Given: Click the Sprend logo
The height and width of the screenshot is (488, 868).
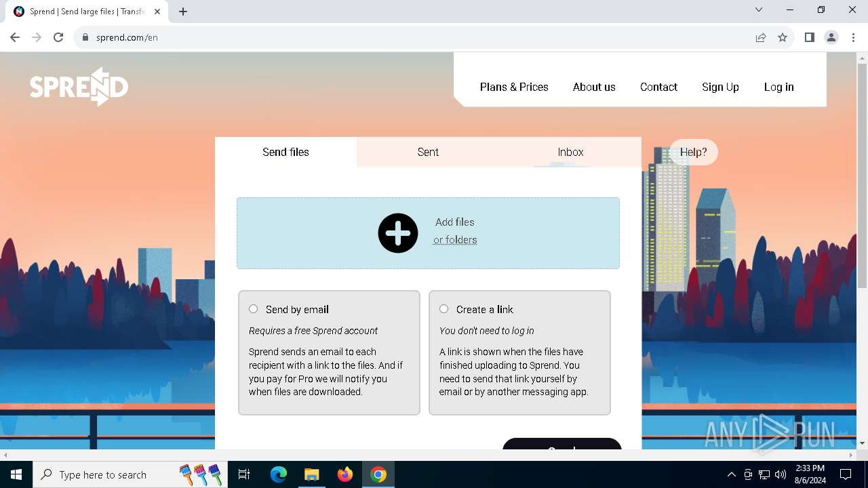Looking at the screenshot, I should [79, 87].
